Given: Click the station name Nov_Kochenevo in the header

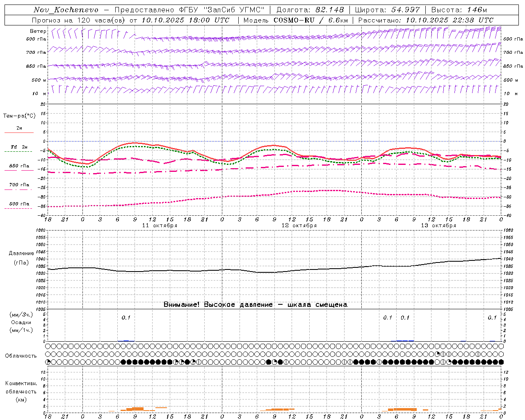Looking at the screenshot, I should tap(66, 10).
